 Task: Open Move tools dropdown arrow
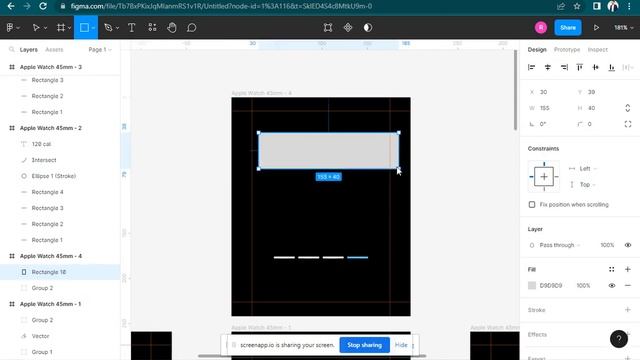click(x=45, y=28)
